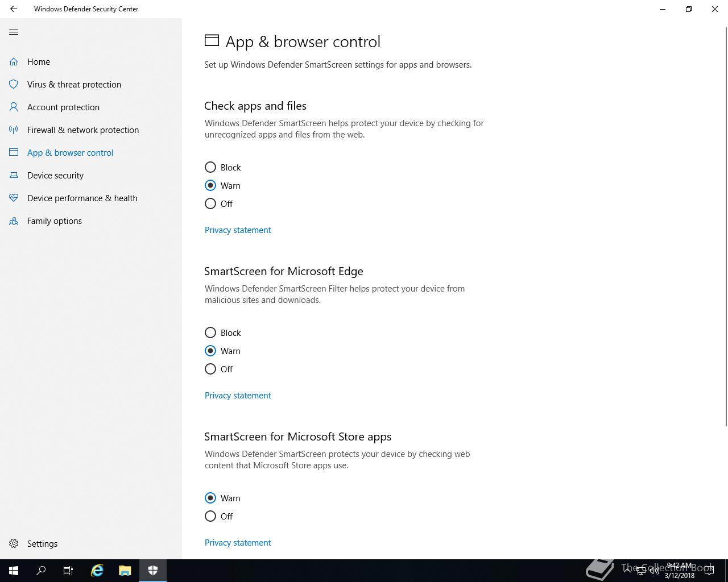Click the vertical scrollbar thumb

pyautogui.click(x=726, y=226)
